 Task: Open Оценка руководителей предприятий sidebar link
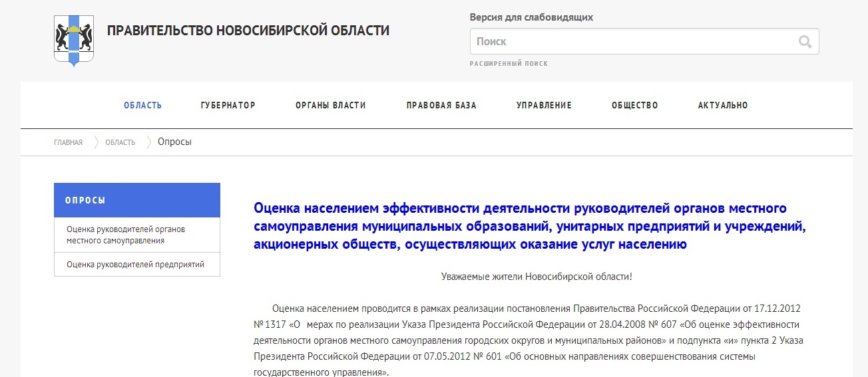(x=137, y=265)
